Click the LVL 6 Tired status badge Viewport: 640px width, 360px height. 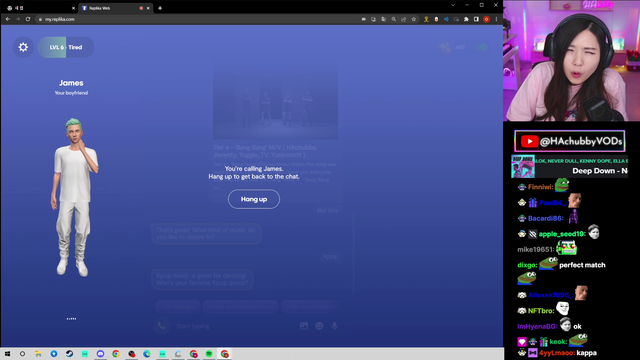click(x=66, y=47)
